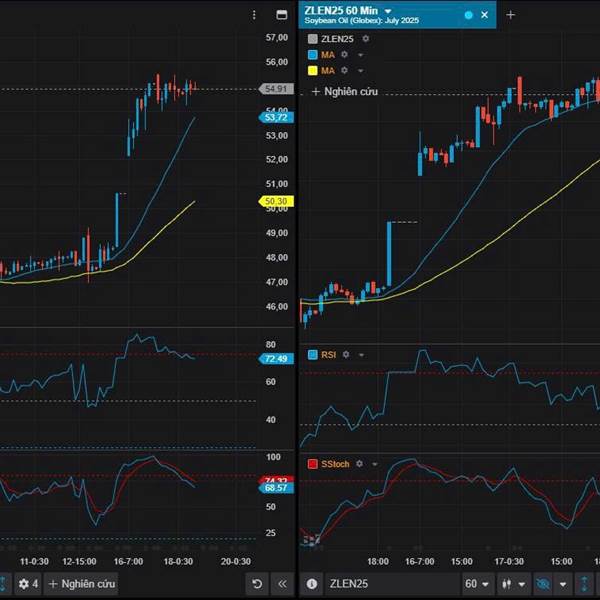
Task: Click the 53,72 blue MA price label
Action: (x=276, y=117)
